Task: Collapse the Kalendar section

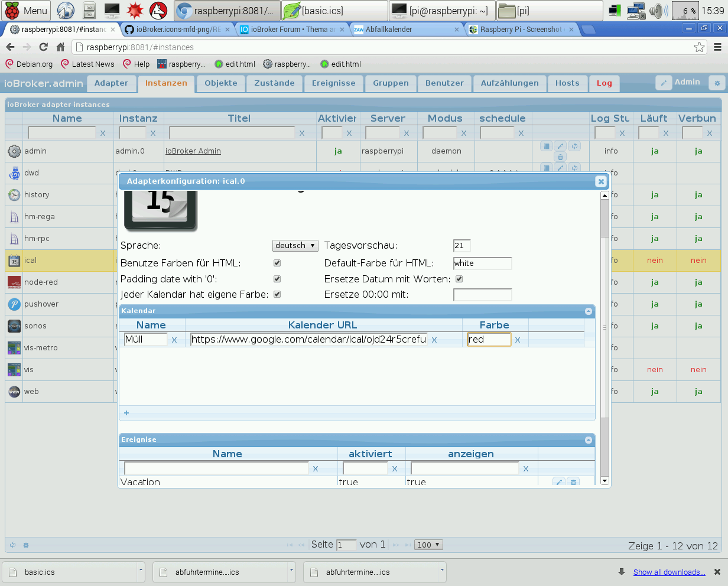Action: (x=588, y=311)
